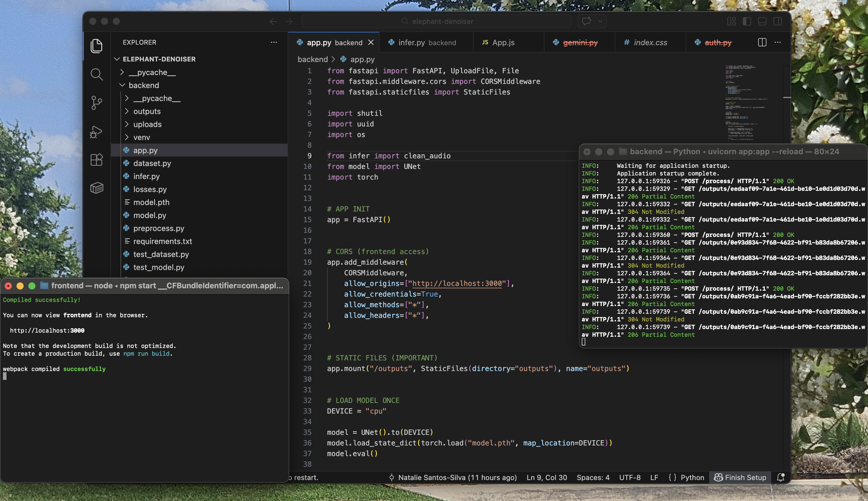
Task: Toggle the bottom panel layout icon
Action: pos(762,21)
